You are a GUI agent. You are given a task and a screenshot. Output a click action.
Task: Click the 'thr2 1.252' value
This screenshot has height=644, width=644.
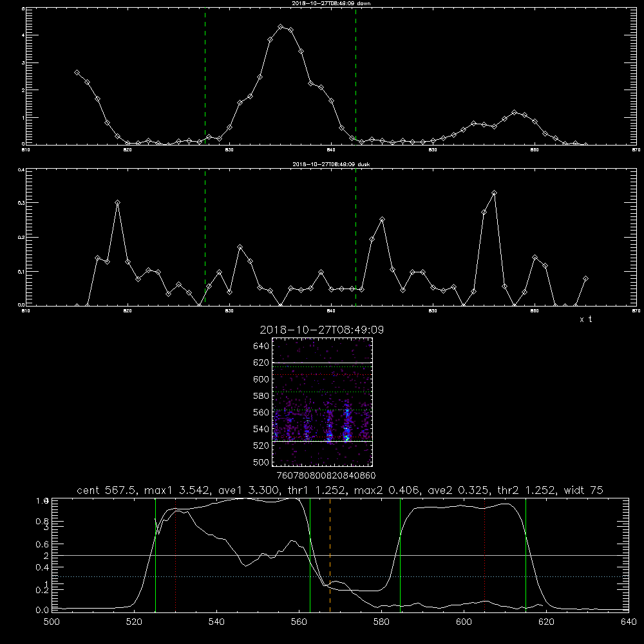click(527, 490)
